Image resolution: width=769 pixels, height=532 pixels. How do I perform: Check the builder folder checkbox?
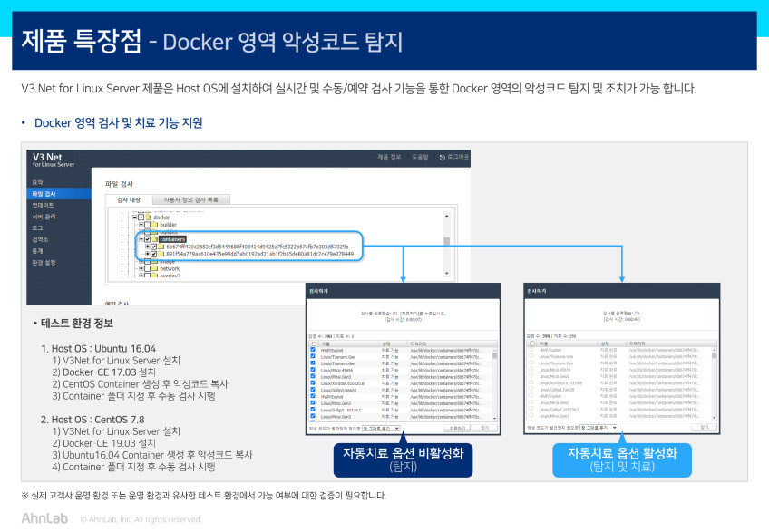(x=147, y=225)
